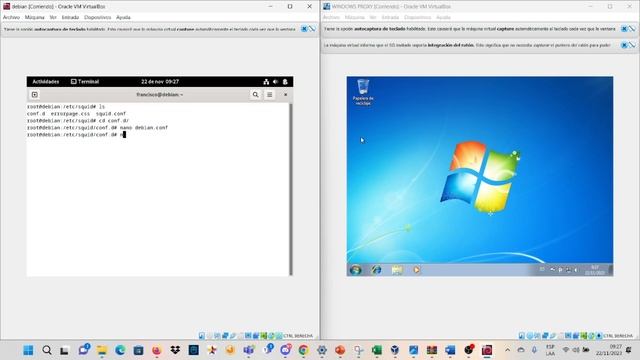Open Settings gear on host taskbar

[x=322, y=350]
